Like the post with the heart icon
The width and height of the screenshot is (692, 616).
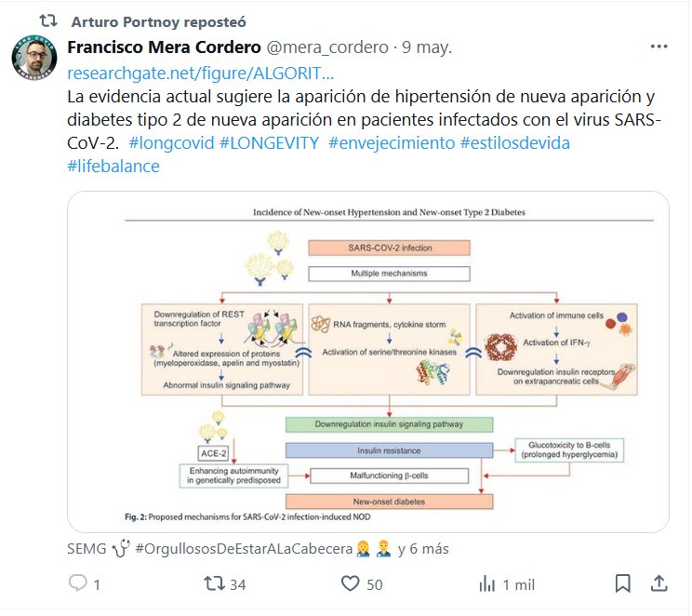(350, 584)
